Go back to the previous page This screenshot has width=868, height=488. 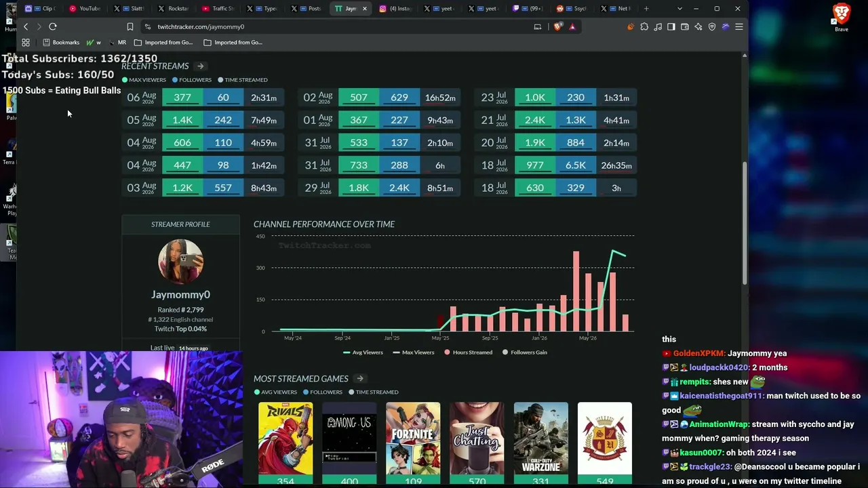click(26, 26)
